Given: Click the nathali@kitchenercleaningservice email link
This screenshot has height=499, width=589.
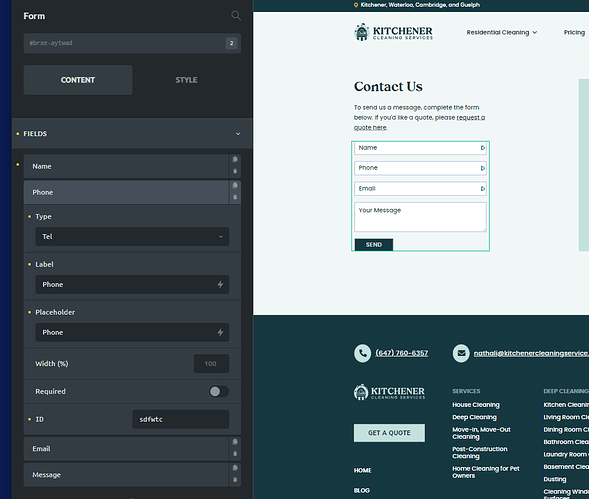Looking at the screenshot, I should tap(531, 353).
